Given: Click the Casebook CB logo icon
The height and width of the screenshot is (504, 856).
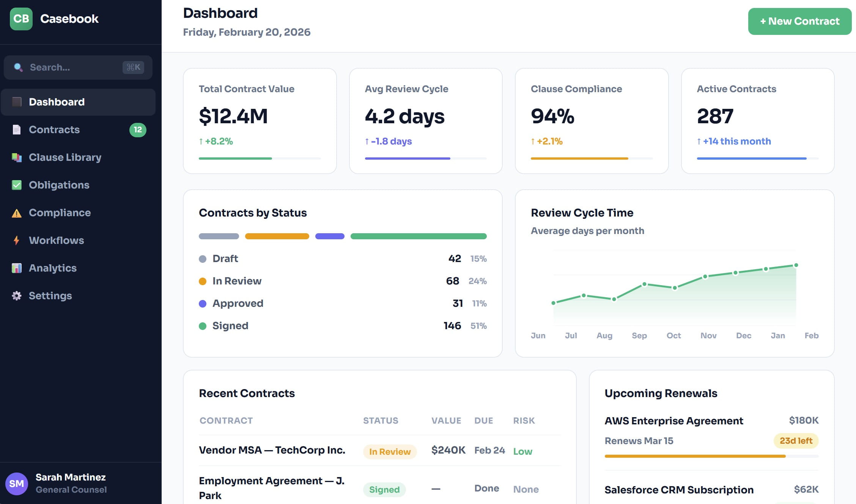Looking at the screenshot, I should 21,19.
